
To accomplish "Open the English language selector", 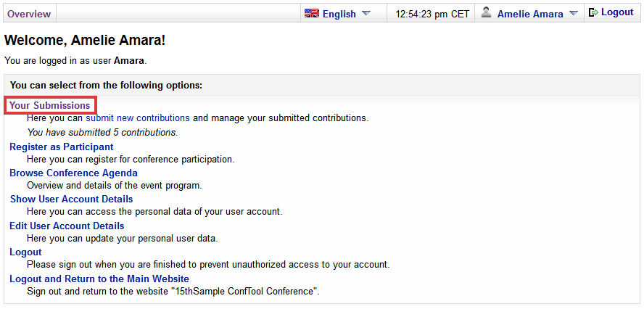I will (x=339, y=14).
